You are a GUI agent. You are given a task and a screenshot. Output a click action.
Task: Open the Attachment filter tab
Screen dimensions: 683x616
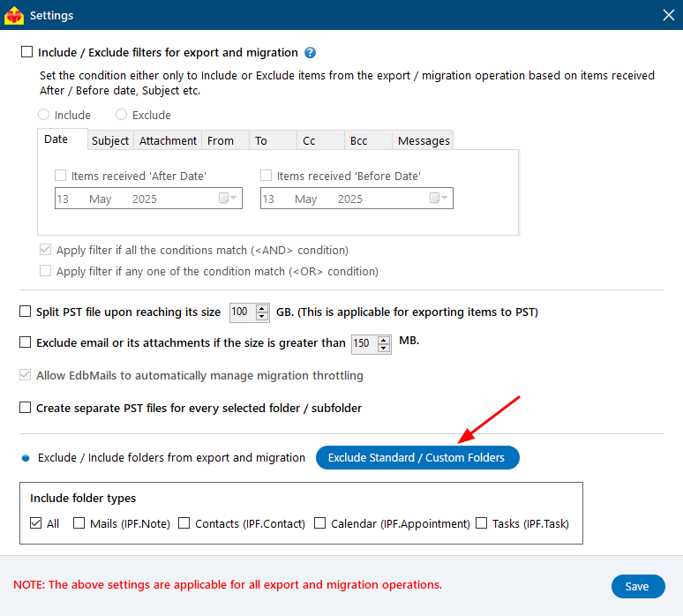pos(168,140)
